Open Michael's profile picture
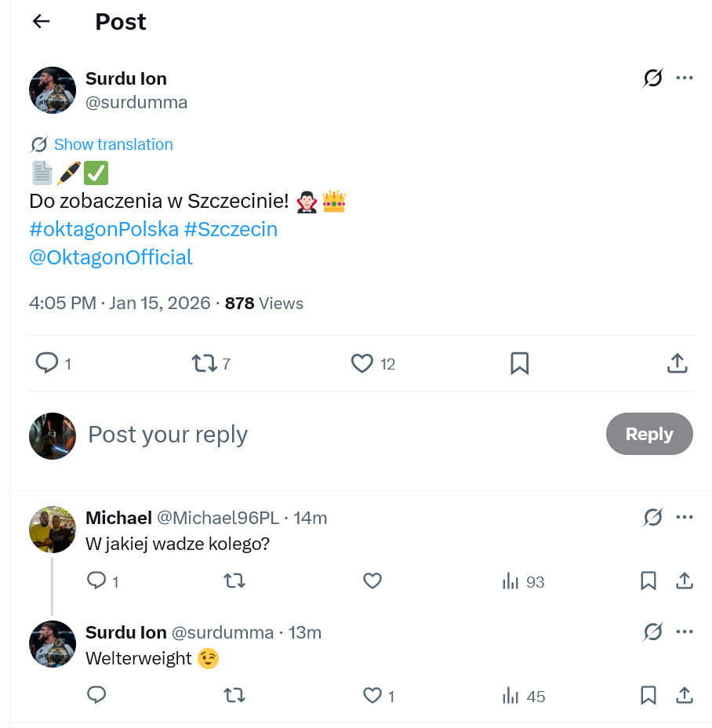 click(x=53, y=530)
